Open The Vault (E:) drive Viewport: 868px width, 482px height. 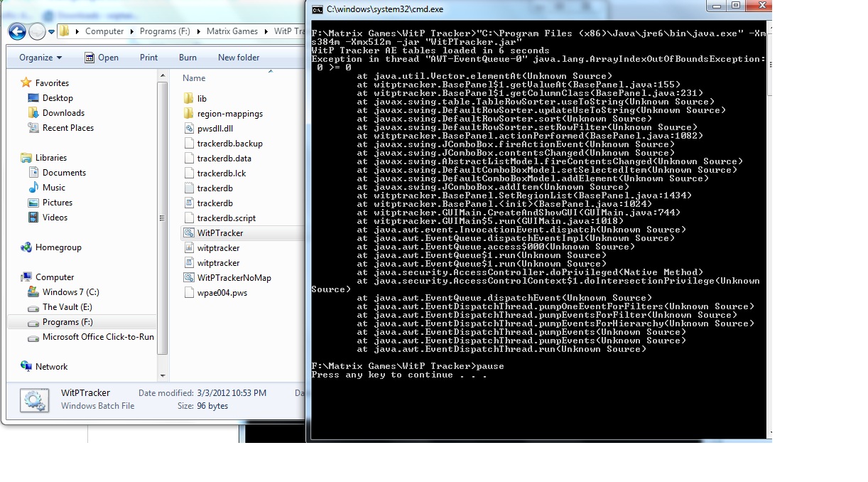[x=60, y=307]
